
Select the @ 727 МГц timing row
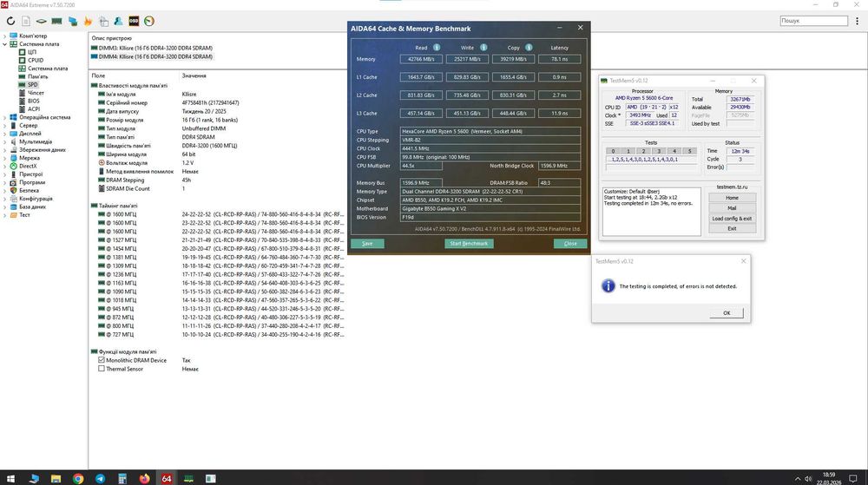[x=221, y=335]
